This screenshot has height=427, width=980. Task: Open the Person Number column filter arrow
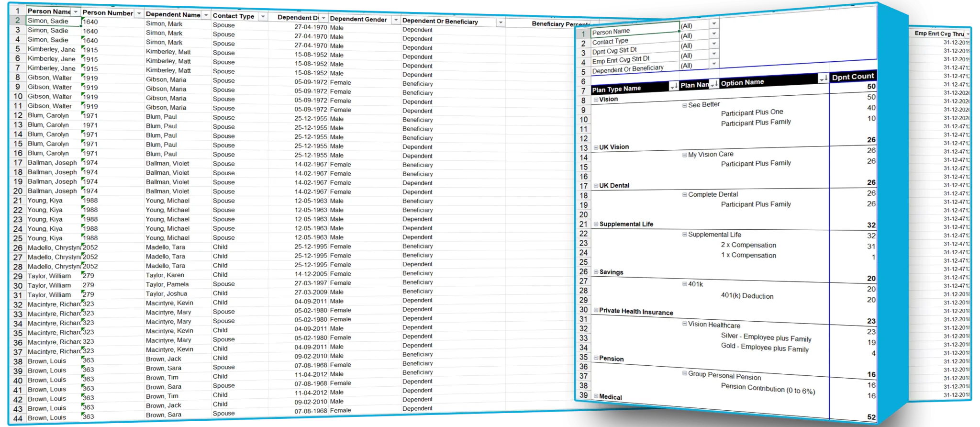tap(139, 13)
